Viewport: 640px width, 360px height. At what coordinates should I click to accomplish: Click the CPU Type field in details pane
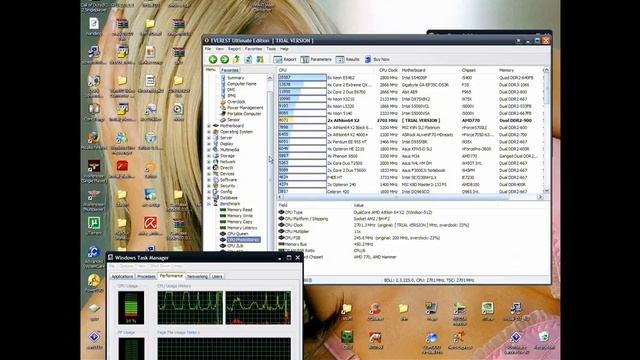(x=294, y=213)
